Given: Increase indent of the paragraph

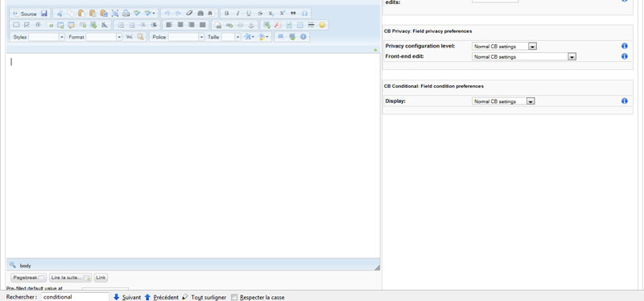Looking at the screenshot, I should 154,25.
